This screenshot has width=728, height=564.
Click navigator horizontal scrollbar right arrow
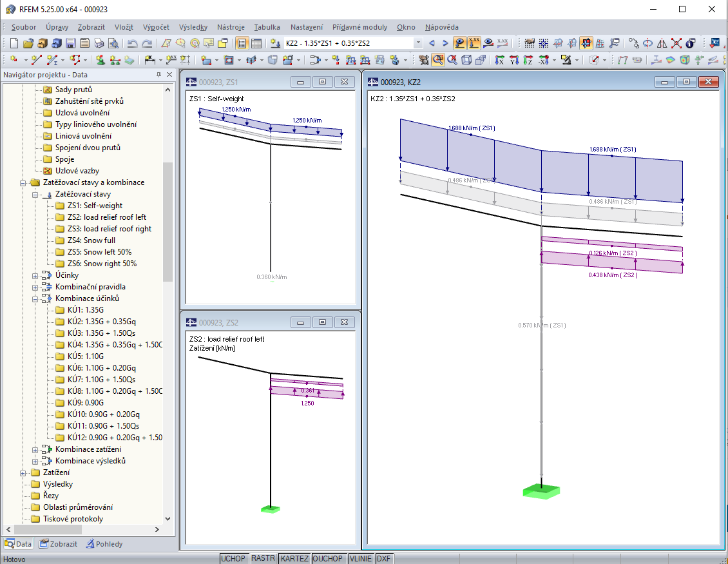coord(157,529)
